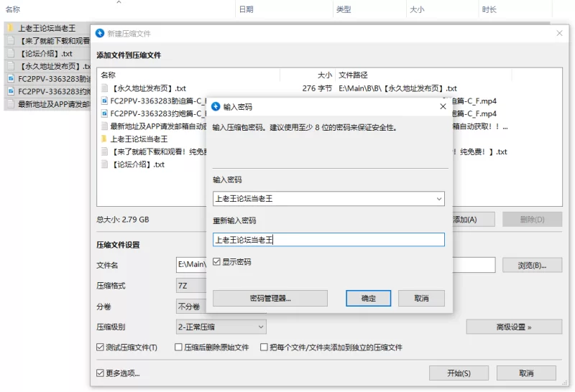The width and height of the screenshot is (575, 392).
Task: Select 上老王论坛当老王 folder name in Explorer list
Action: pyautogui.click(x=47, y=28)
